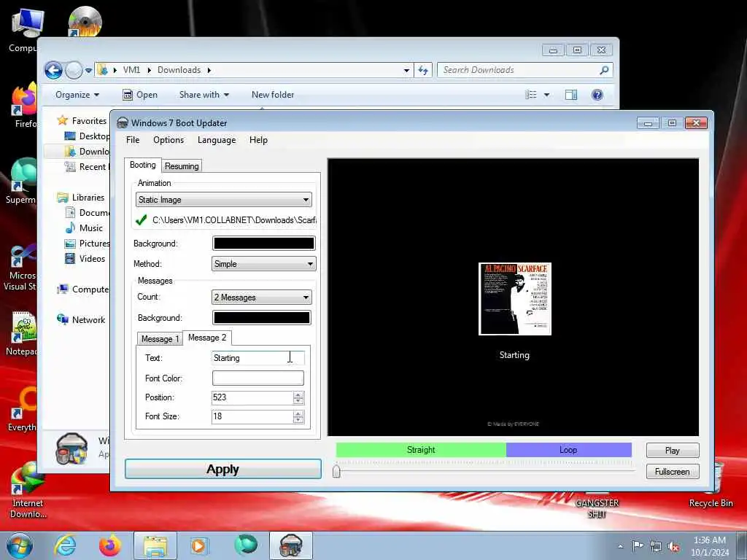Expand the Count dropdown showing 2 Messages
Image resolution: width=747 pixels, height=560 pixels.
tap(261, 297)
